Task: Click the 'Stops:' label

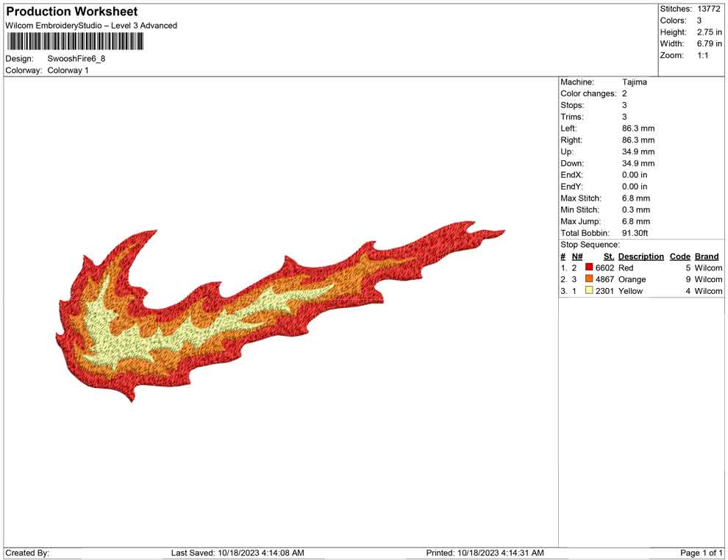Action: [x=572, y=105]
